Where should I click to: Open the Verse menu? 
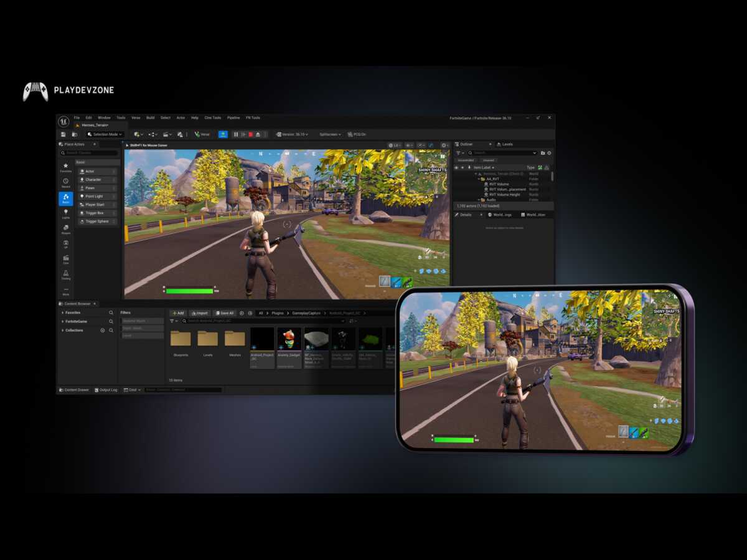coord(136,118)
